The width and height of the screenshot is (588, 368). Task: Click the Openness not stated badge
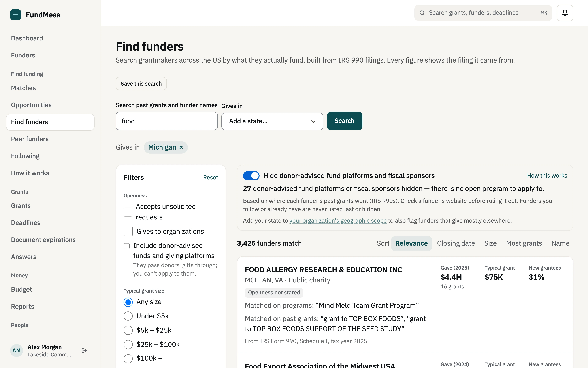(274, 293)
